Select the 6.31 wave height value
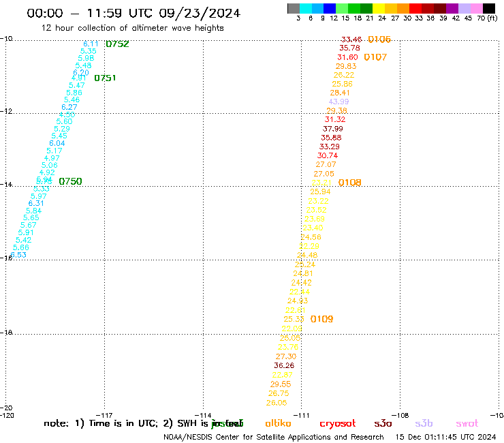 click(x=36, y=203)
